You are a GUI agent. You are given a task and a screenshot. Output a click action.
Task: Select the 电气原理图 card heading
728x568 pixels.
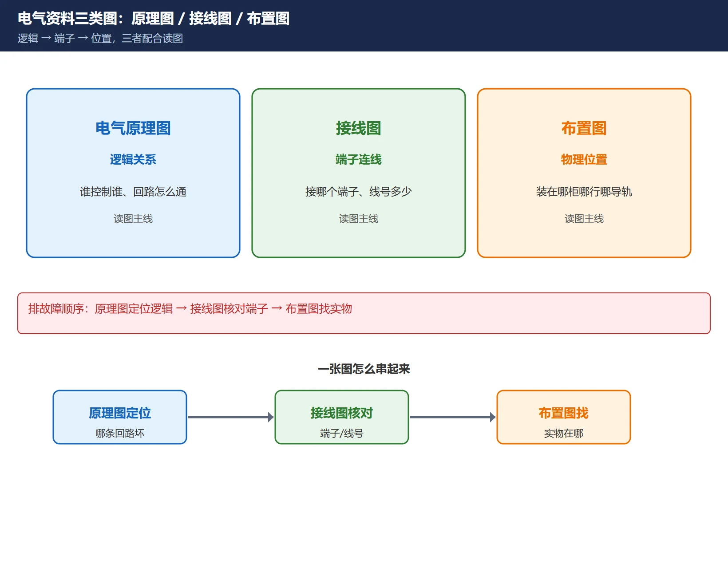coord(133,128)
